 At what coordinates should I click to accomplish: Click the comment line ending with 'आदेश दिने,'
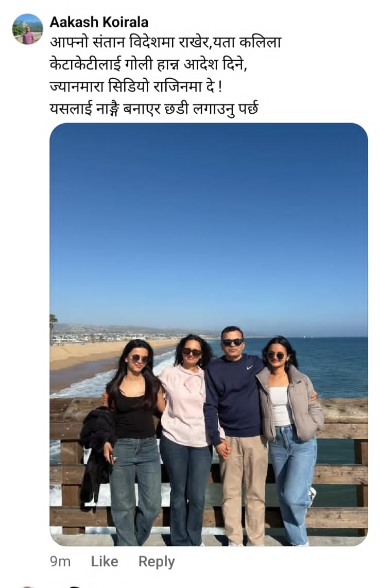pos(148,64)
